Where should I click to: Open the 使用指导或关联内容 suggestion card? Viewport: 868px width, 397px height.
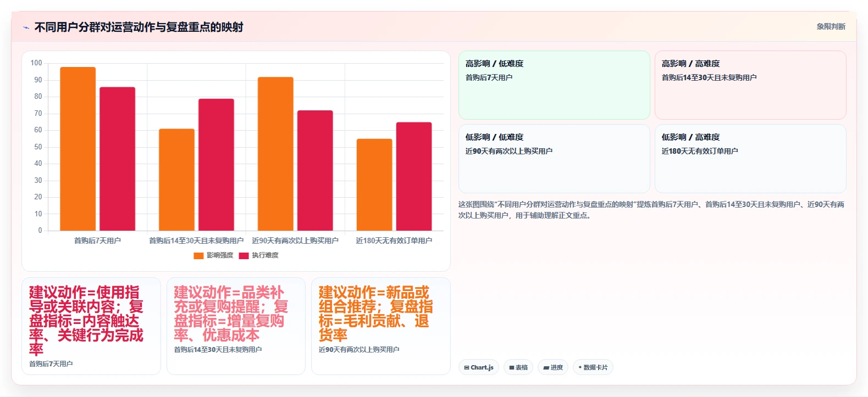pos(91,326)
